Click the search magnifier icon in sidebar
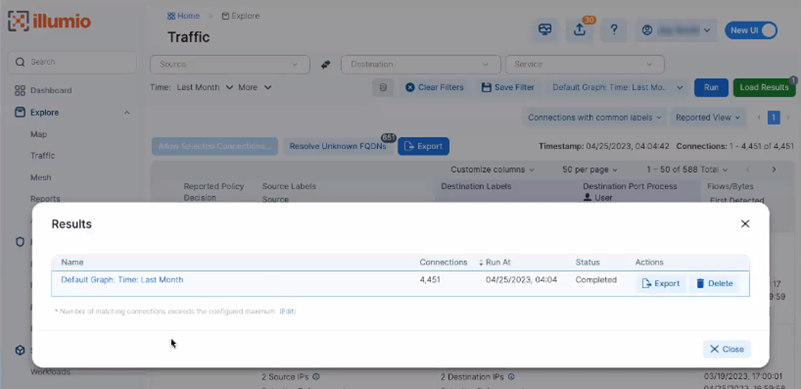The width and height of the screenshot is (801, 389). coord(20,62)
